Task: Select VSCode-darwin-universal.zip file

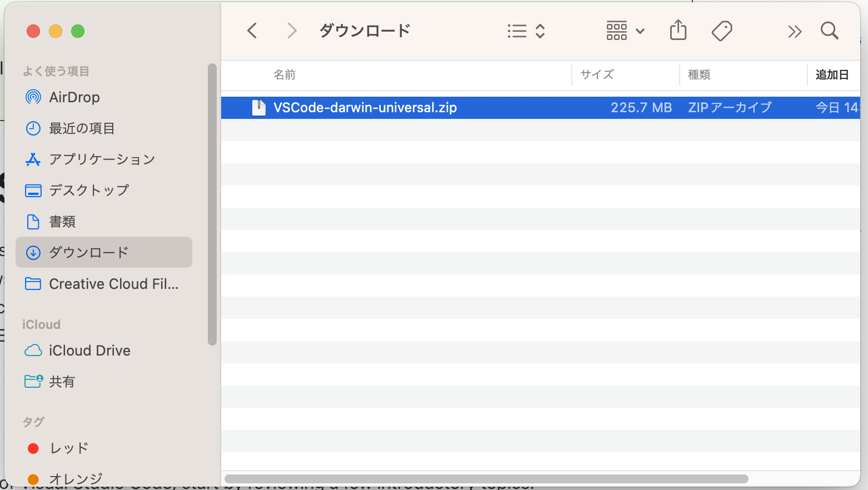Action: click(x=365, y=107)
